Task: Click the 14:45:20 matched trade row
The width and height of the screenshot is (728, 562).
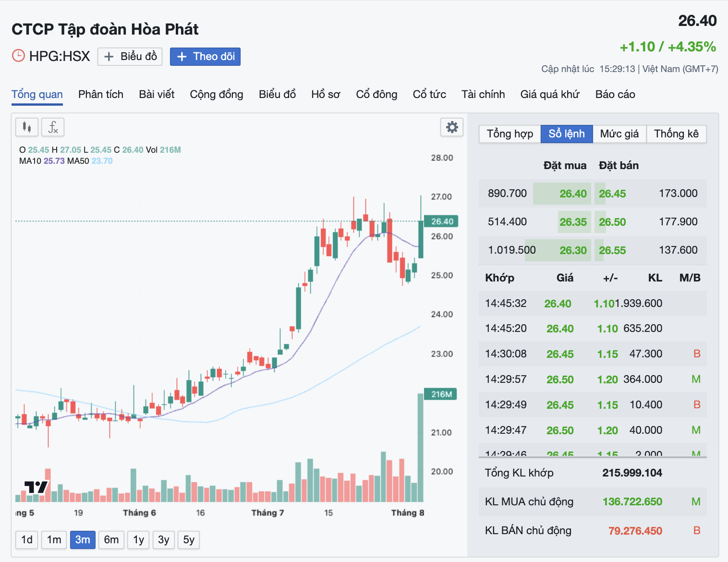Action: [x=593, y=329]
